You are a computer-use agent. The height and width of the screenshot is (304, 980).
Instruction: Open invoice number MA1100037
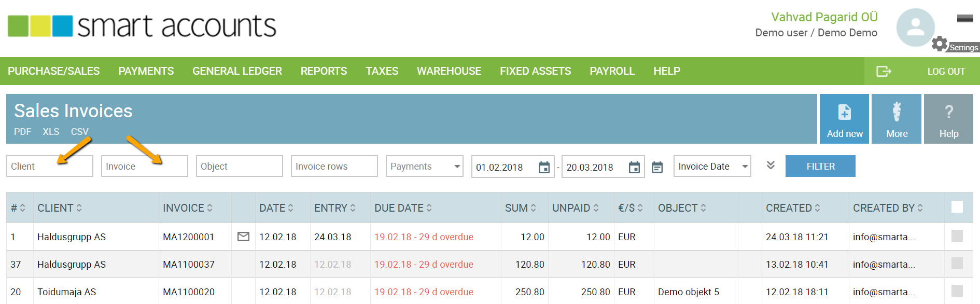pyautogui.click(x=189, y=265)
